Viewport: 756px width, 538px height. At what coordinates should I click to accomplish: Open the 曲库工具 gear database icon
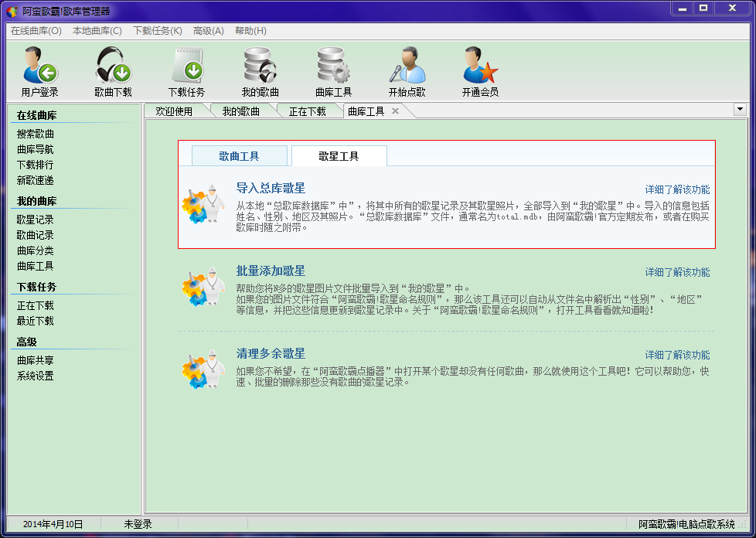pyautogui.click(x=334, y=66)
